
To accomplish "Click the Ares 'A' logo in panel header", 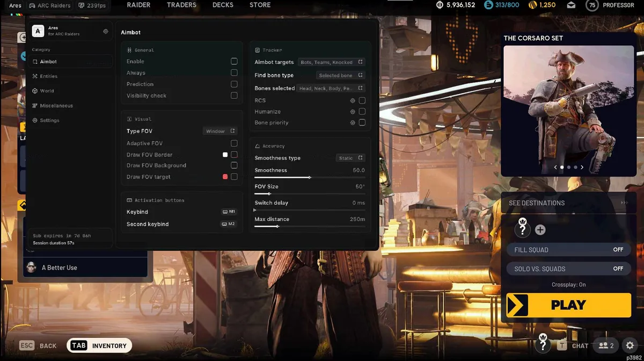I will click(x=38, y=31).
